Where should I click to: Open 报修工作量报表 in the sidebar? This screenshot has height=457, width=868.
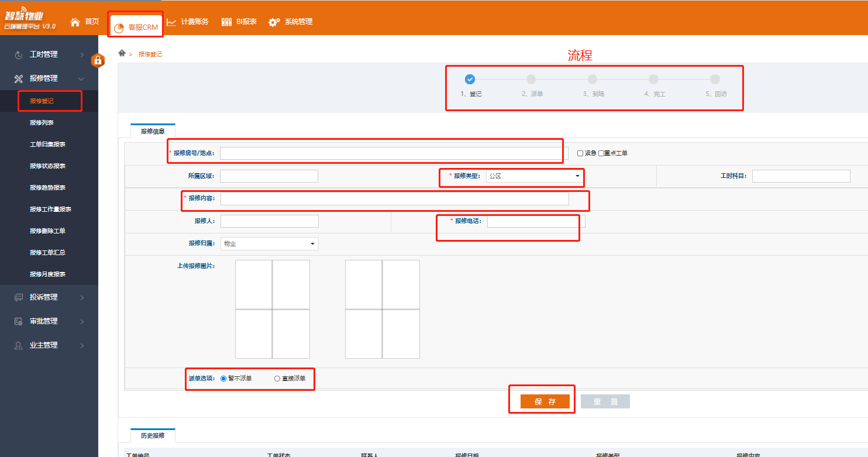pyautogui.click(x=50, y=209)
